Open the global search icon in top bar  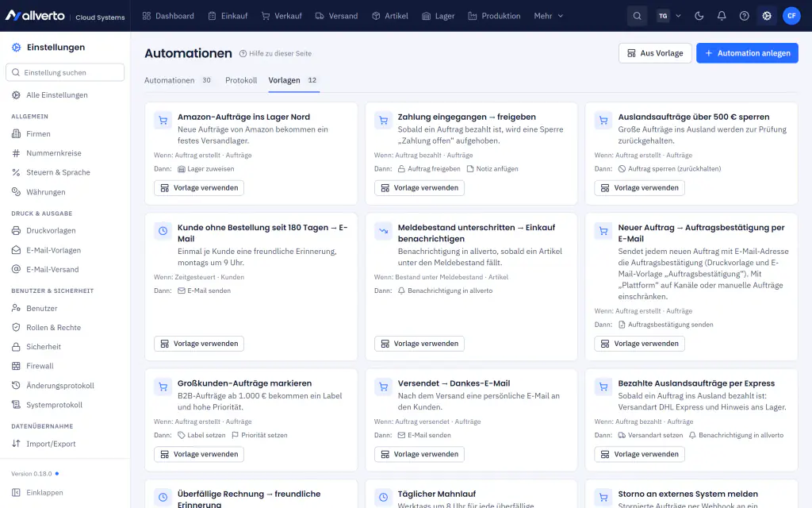pos(637,16)
